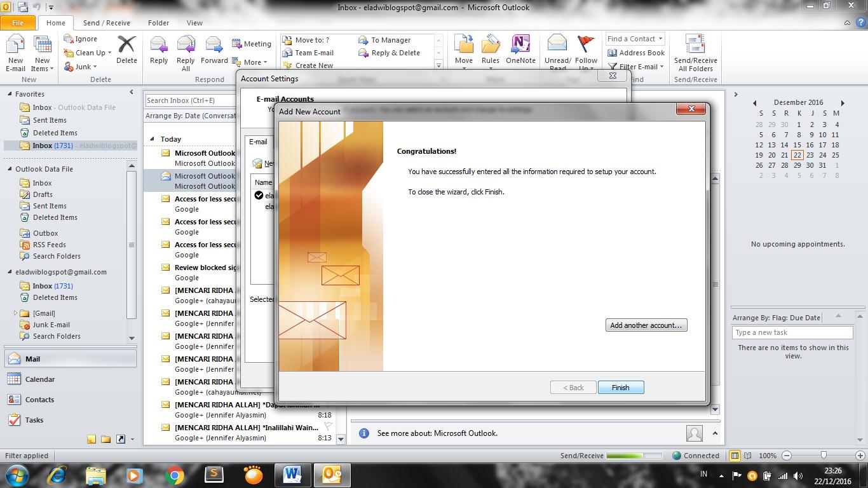
Task: Select To Manager quick step
Action: pyautogui.click(x=385, y=40)
